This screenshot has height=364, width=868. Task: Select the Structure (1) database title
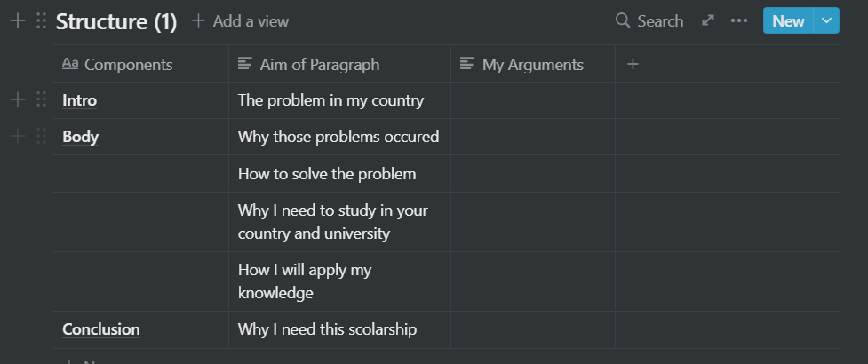[116, 21]
